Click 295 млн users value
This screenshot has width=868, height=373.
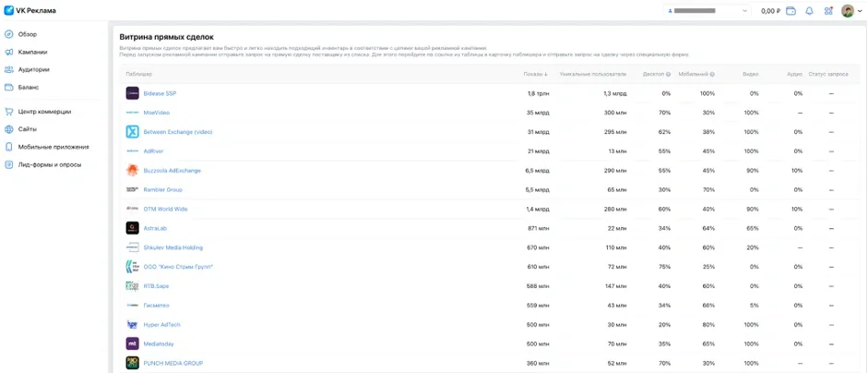point(615,132)
